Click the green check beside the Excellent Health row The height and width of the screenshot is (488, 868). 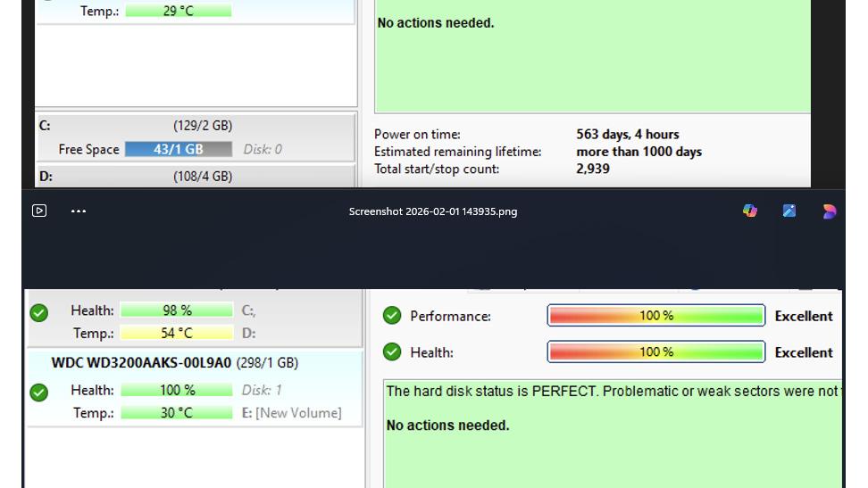pyautogui.click(x=392, y=352)
